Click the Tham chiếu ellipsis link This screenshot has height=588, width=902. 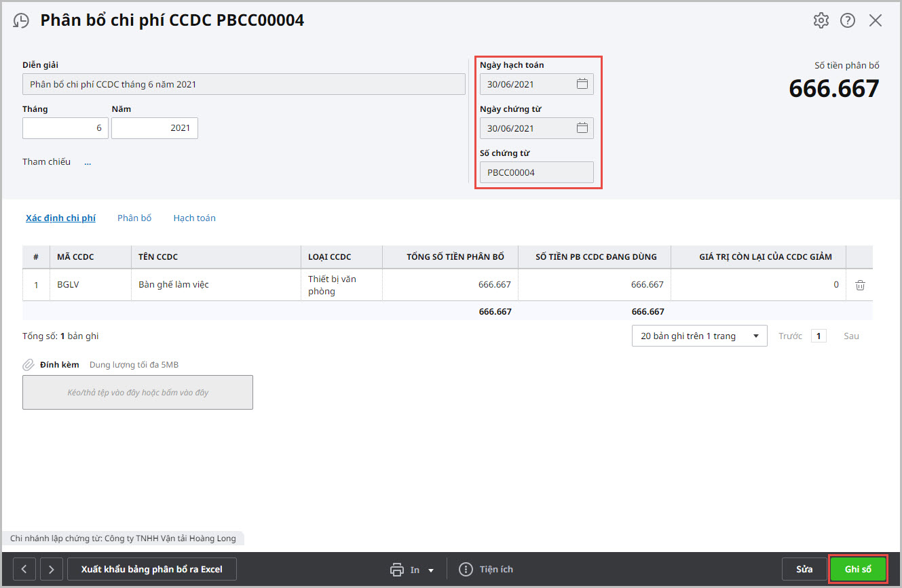tap(88, 162)
